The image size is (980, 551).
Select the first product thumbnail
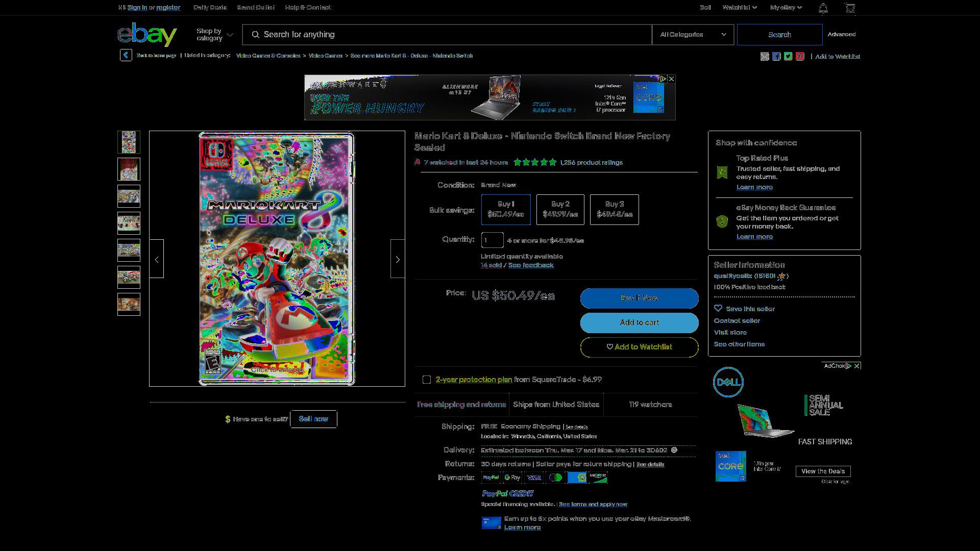129,142
